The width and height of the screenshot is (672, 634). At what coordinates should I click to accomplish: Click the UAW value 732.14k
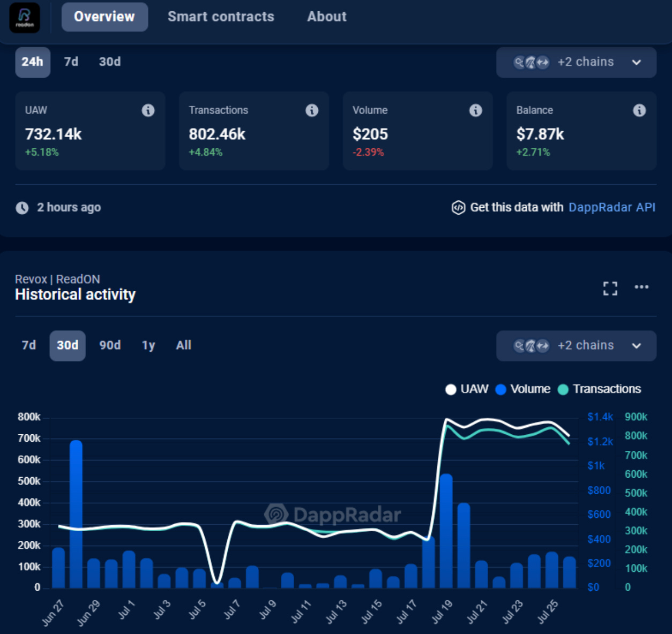[53, 134]
